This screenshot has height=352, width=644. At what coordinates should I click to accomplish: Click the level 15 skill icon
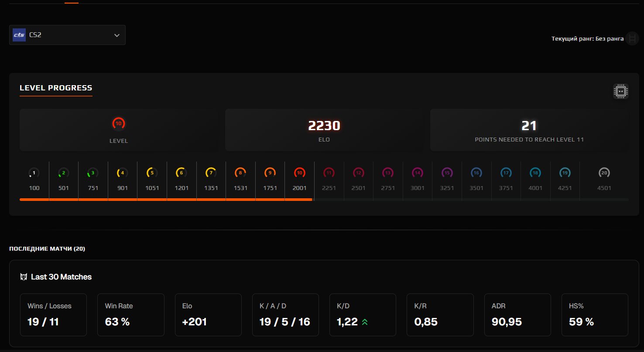[447, 173]
